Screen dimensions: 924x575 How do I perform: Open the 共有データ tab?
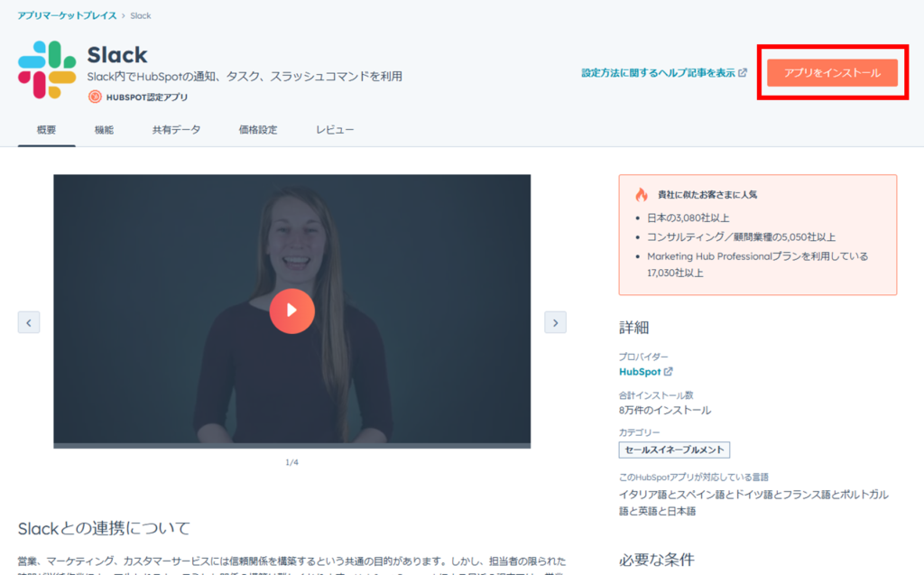(176, 130)
